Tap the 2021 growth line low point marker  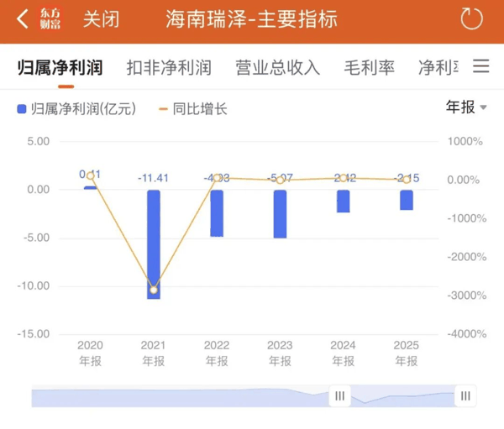pyautogui.click(x=154, y=290)
